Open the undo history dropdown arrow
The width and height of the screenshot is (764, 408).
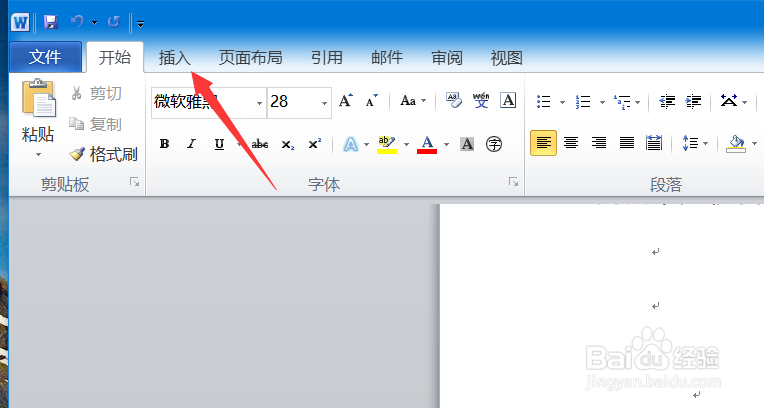[95, 22]
